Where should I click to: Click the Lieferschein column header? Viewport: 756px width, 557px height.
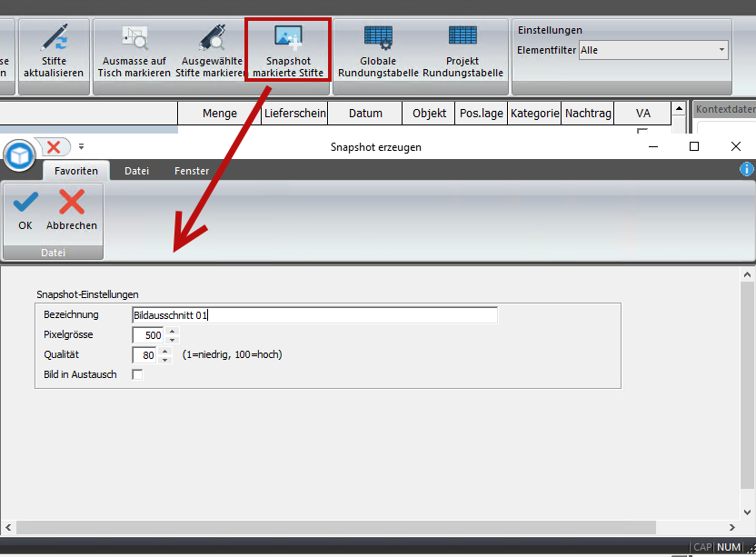pyautogui.click(x=293, y=114)
